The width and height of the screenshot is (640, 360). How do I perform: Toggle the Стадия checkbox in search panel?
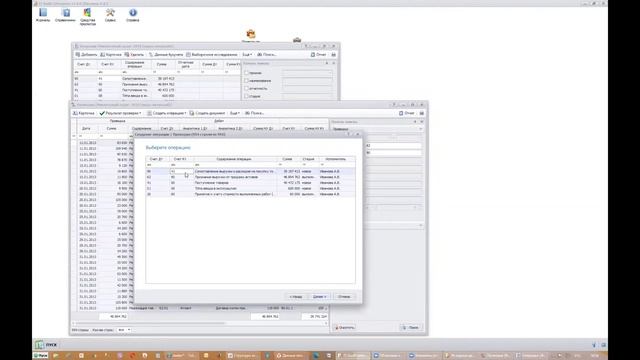[x=246, y=96]
